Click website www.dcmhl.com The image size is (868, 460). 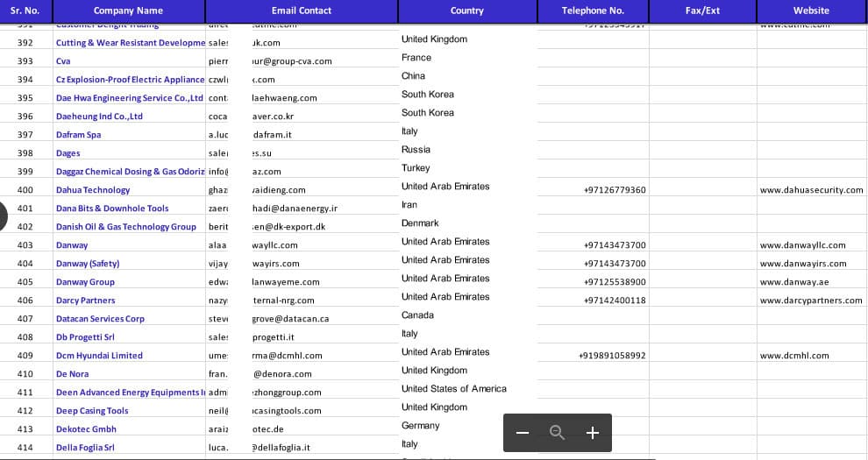pyautogui.click(x=794, y=356)
